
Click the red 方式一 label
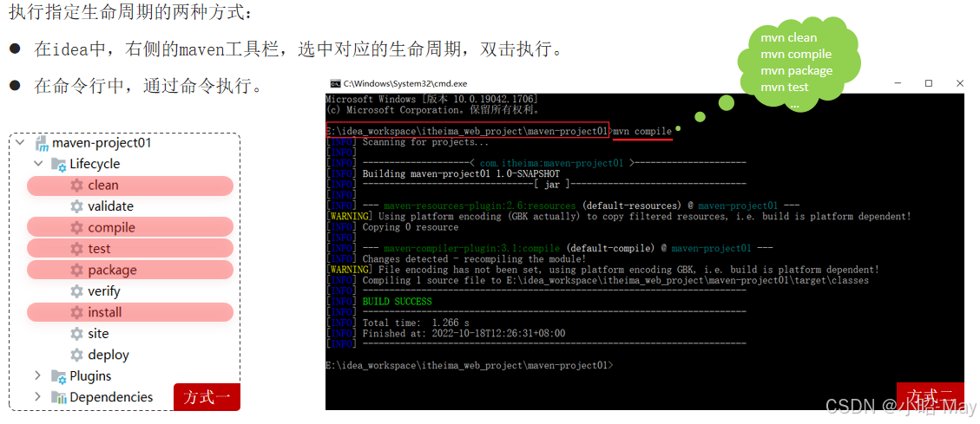(207, 397)
